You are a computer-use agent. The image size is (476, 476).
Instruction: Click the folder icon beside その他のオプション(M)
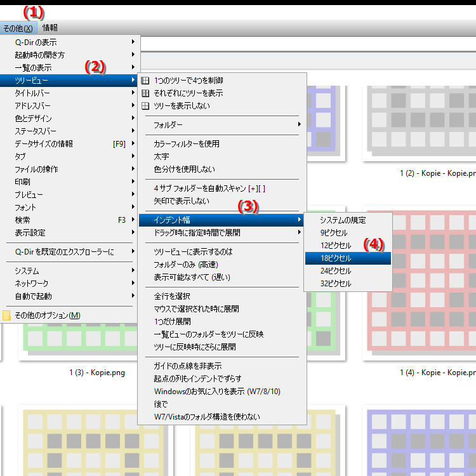coord(6,315)
